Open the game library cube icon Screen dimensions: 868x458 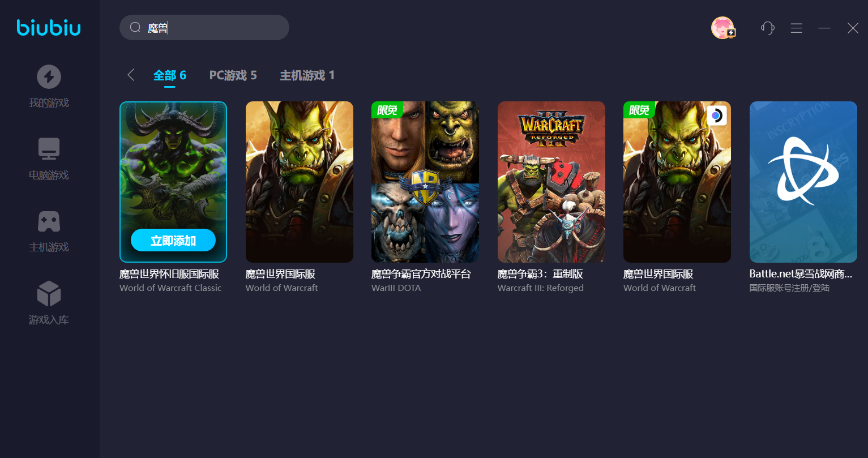click(x=49, y=293)
